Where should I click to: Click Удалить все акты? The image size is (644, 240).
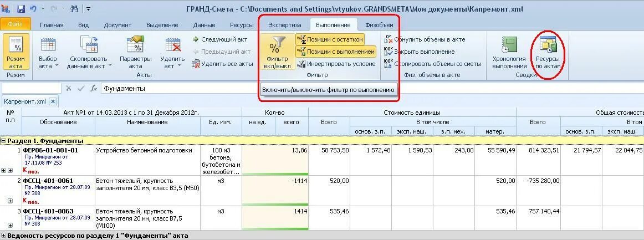(222, 64)
